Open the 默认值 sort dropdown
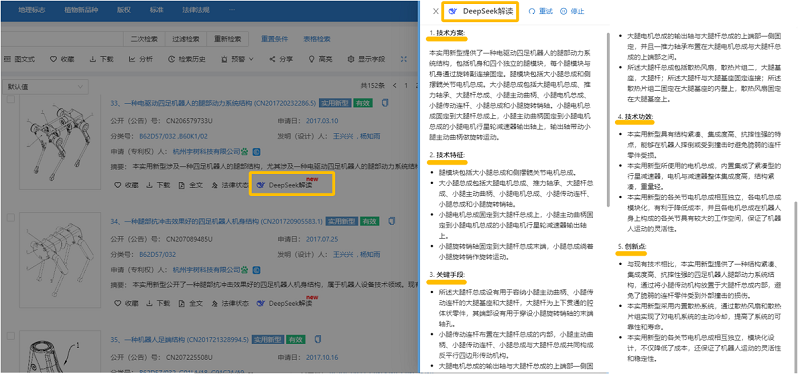800x374 pixels. (45, 86)
